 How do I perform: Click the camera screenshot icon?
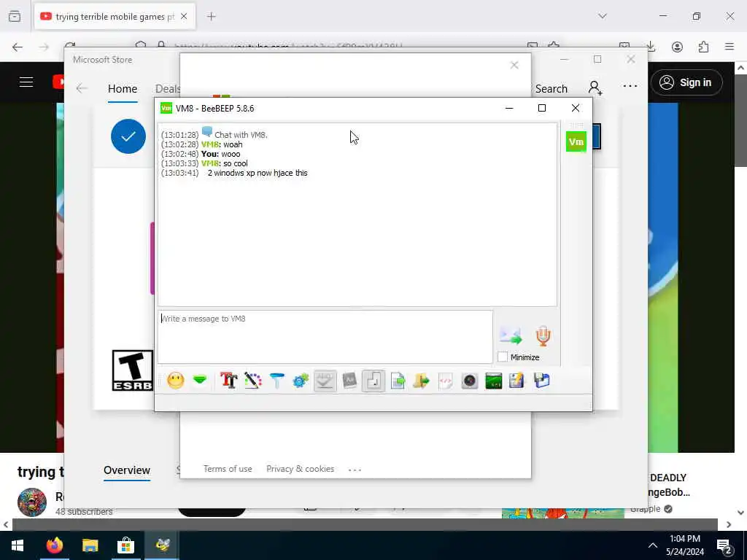469,381
